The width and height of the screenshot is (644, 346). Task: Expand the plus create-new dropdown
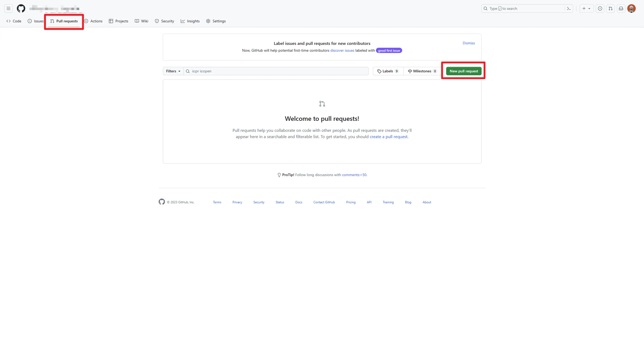tap(586, 9)
